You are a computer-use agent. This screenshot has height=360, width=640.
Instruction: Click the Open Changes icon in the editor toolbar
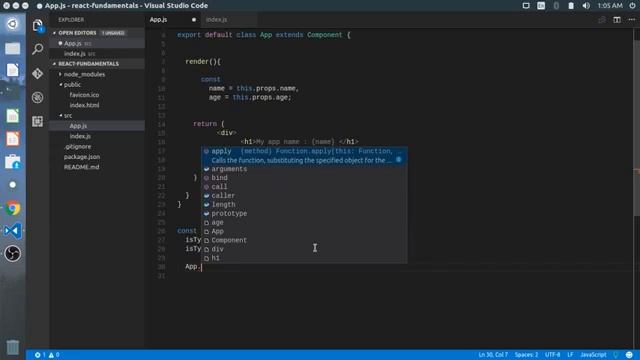click(x=602, y=20)
